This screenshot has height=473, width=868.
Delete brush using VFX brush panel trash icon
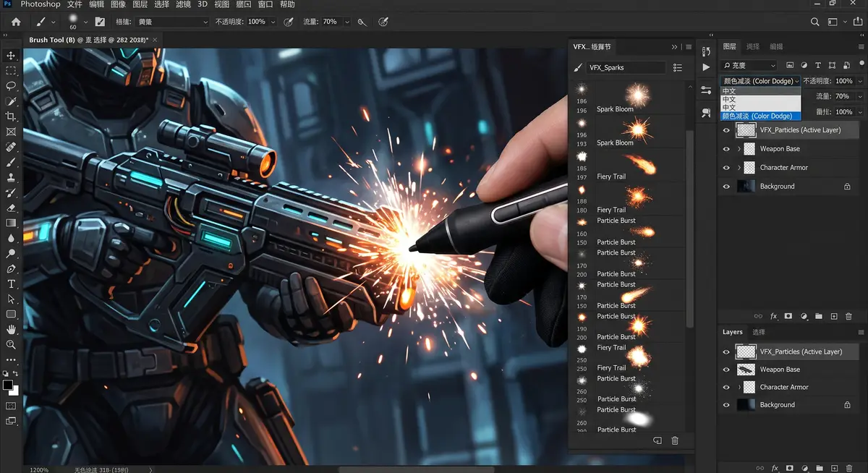pyautogui.click(x=675, y=440)
